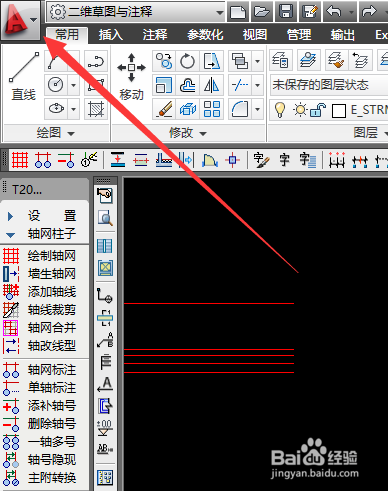This screenshot has height=491, width=388.
Task: Click the 轴改线型 command
Action: (40, 346)
